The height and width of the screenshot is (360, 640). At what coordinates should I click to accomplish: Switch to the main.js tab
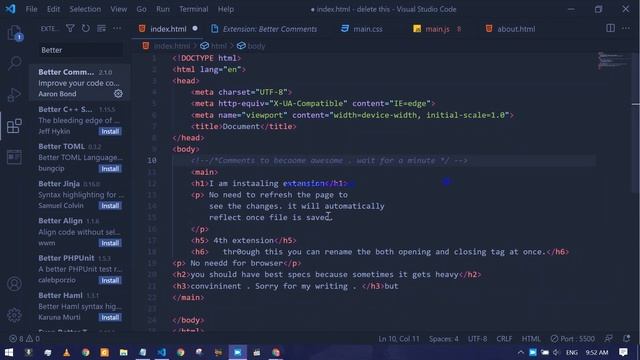437,29
